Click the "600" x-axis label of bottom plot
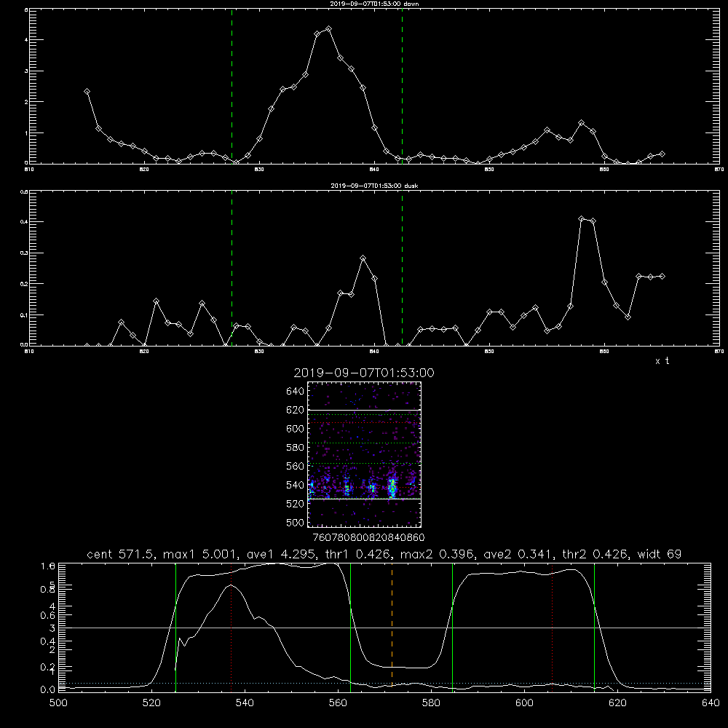Viewport: 728px width, 728px height. pyautogui.click(x=524, y=703)
